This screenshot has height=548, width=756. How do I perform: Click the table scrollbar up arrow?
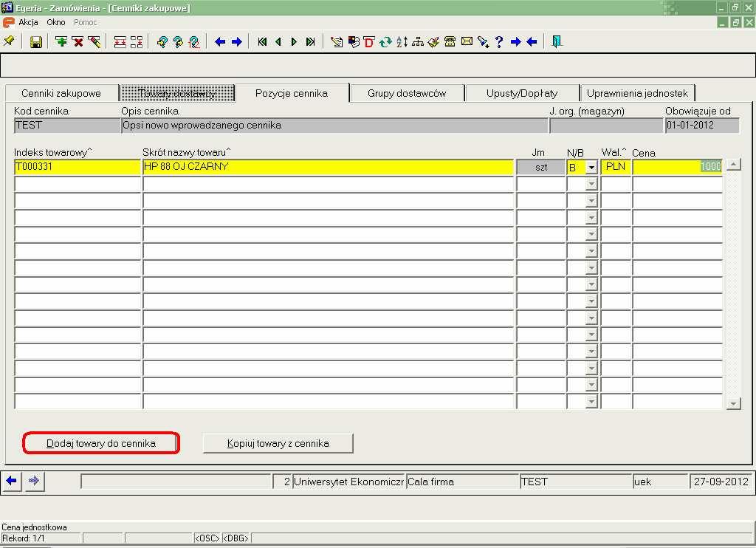pyautogui.click(x=733, y=165)
